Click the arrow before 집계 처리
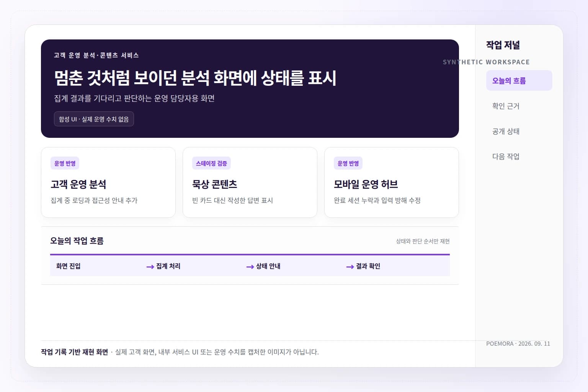 (x=150, y=267)
